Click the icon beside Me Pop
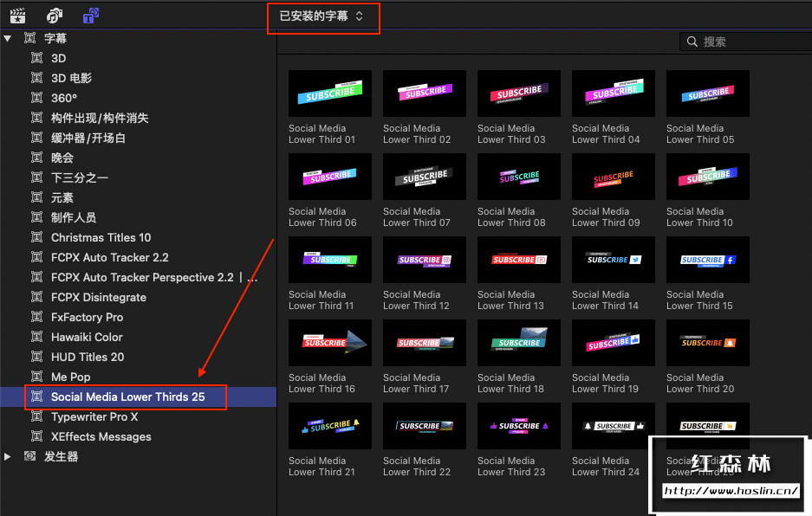Image resolution: width=812 pixels, height=516 pixels. (x=36, y=377)
